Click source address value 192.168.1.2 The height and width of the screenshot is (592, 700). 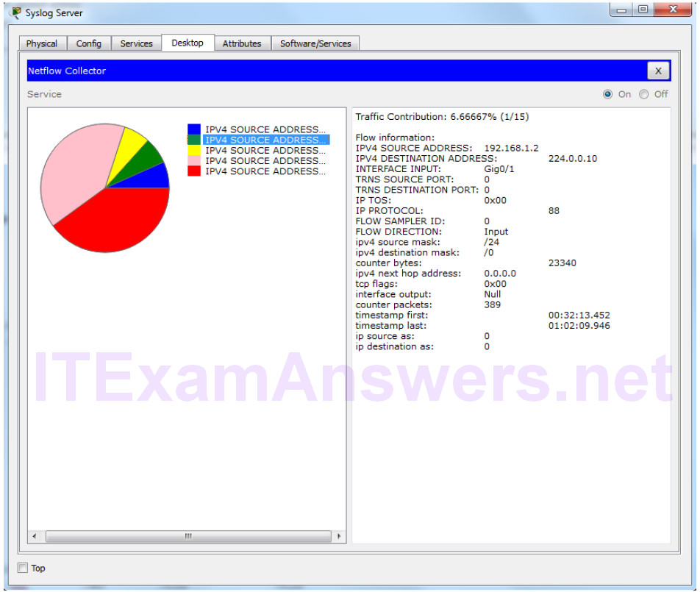[511, 148]
